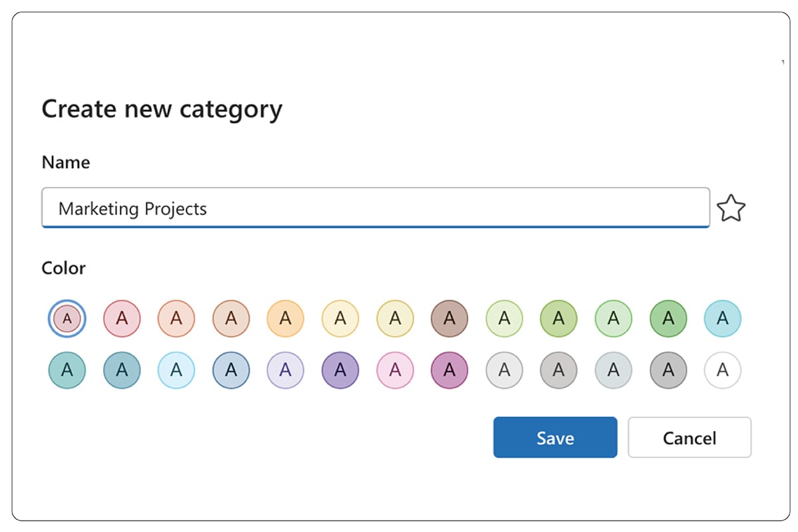
Task: Select the brown category color
Action: (449, 319)
